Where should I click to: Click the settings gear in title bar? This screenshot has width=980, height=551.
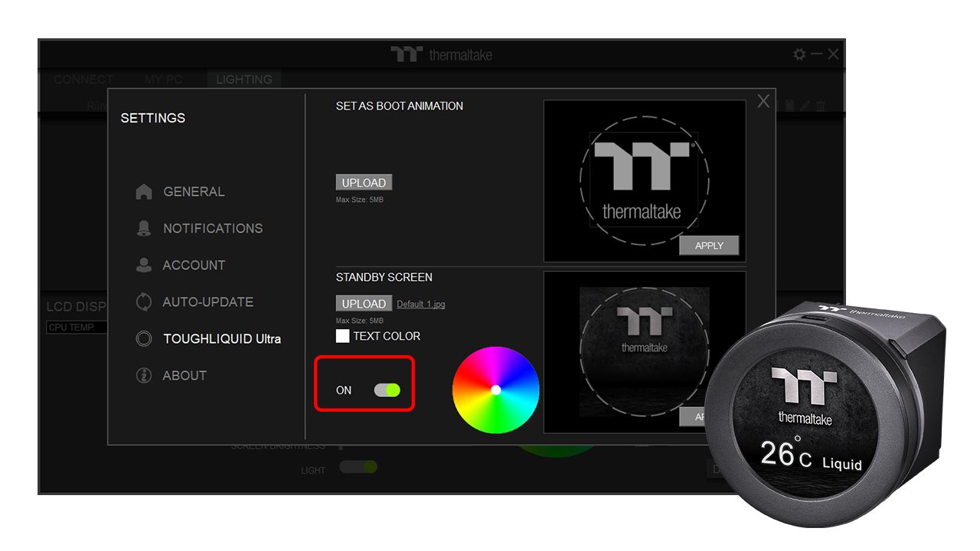pyautogui.click(x=799, y=54)
